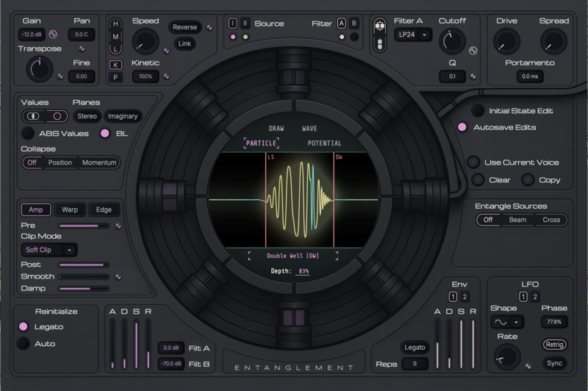Screen dimensions: 588x391
Task: Adjust the Pre slider
Action: (x=83, y=226)
